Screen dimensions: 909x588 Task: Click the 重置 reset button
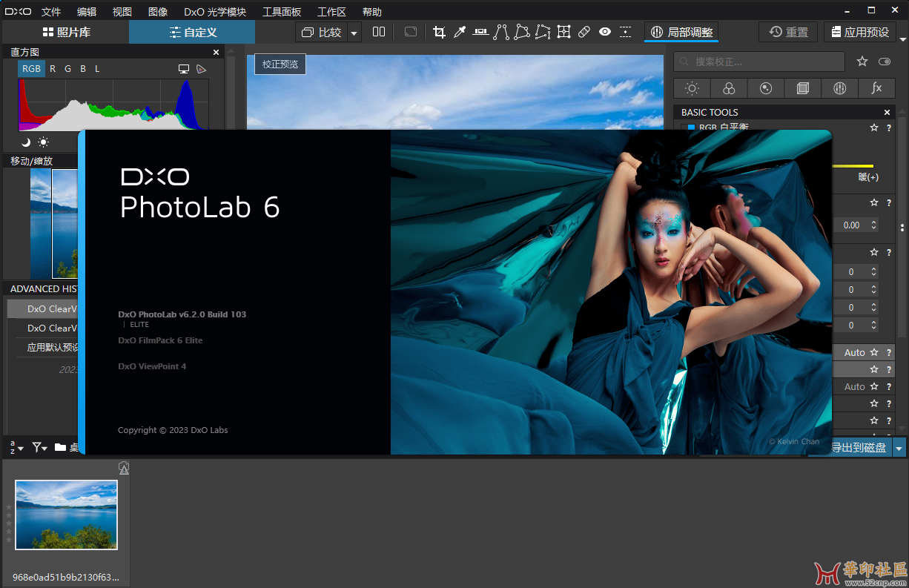(788, 32)
